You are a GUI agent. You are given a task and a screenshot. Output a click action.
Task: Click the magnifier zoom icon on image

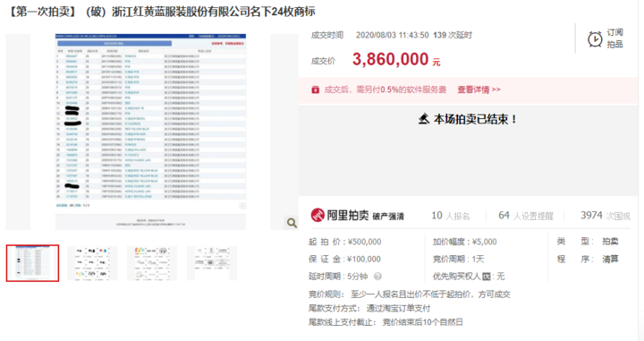[292, 223]
